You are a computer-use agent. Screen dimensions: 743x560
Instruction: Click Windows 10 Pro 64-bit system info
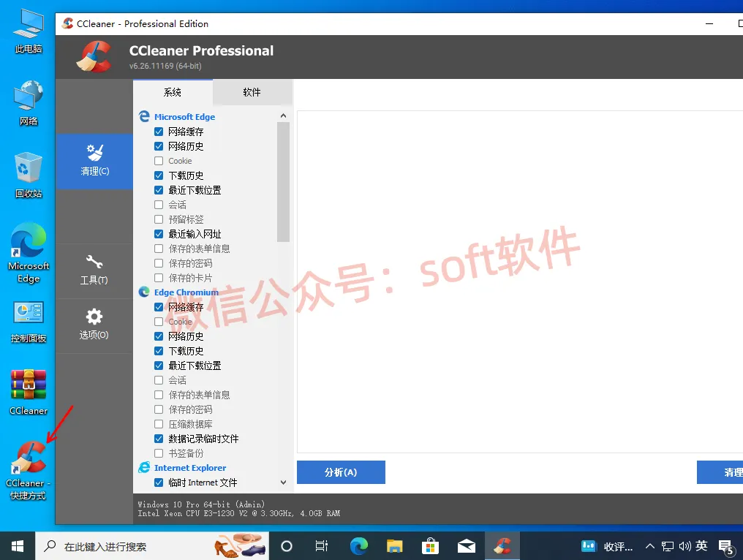[201, 504]
